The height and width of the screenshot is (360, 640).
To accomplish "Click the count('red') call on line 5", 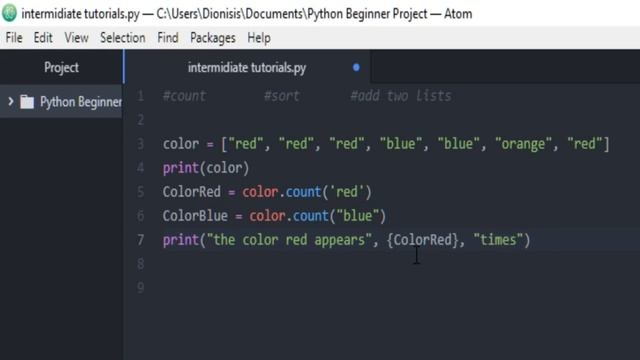I will (329, 192).
